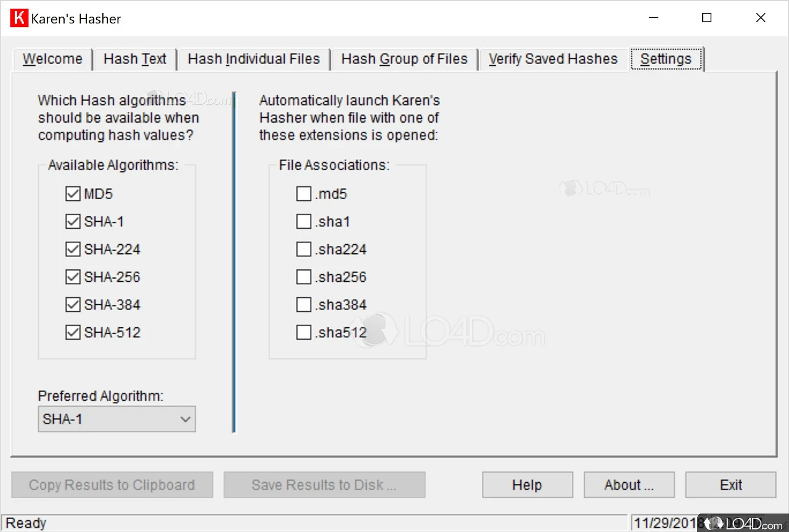
Task: Click the Available Algorithms group label
Action: 113,165
